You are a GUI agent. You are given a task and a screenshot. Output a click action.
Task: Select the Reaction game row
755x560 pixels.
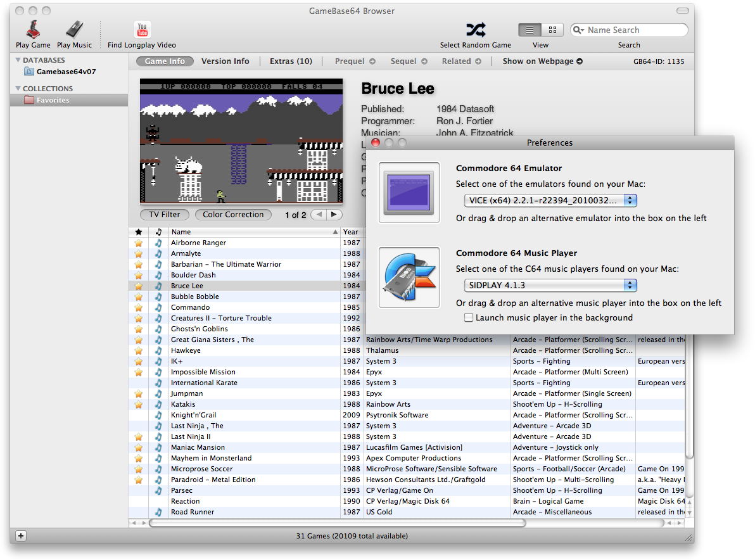click(407, 501)
